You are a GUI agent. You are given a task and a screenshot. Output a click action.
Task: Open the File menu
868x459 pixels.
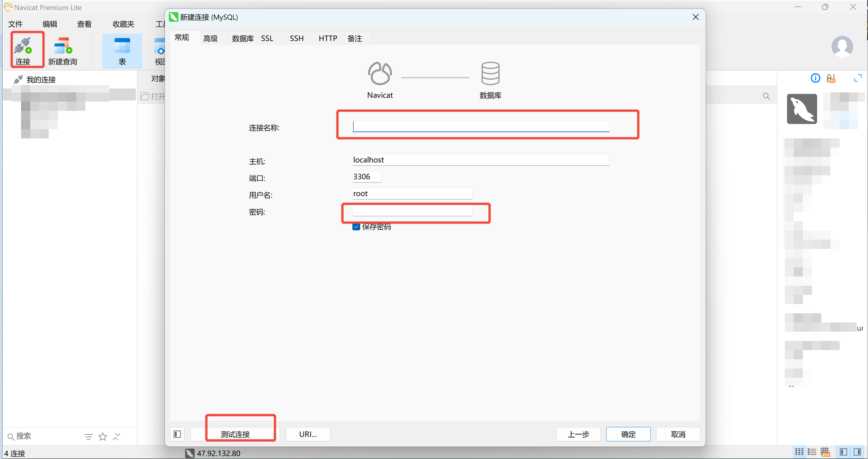15,24
